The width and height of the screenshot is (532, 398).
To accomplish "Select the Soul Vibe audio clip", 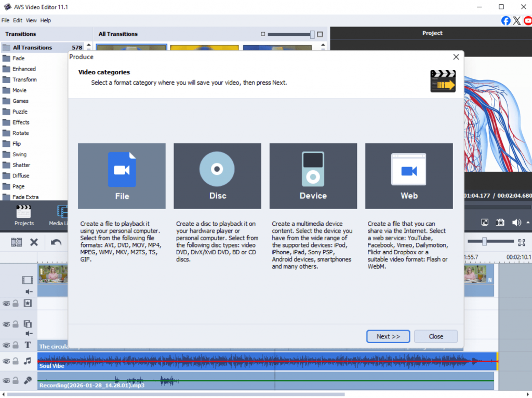I will pyautogui.click(x=268, y=361).
